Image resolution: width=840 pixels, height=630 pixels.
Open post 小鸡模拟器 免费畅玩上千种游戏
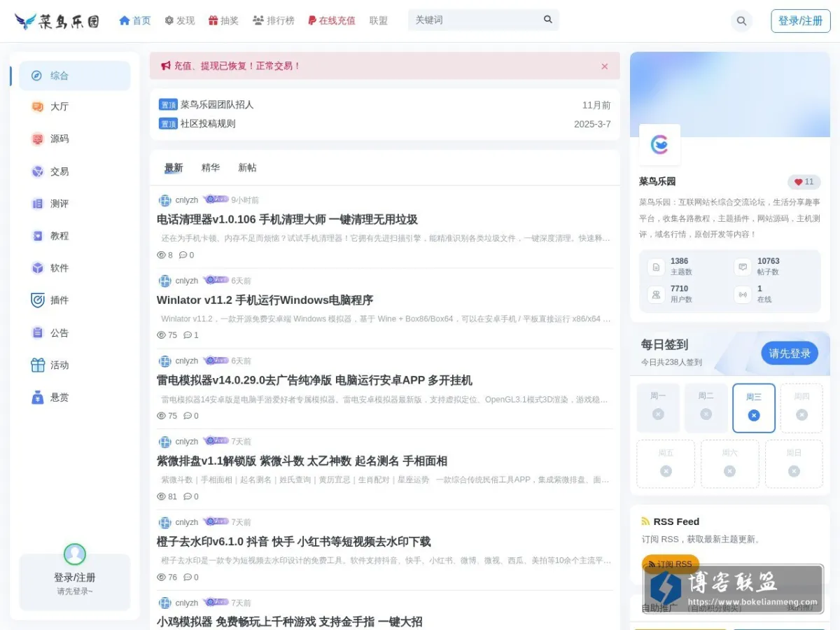[x=289, y=622]
